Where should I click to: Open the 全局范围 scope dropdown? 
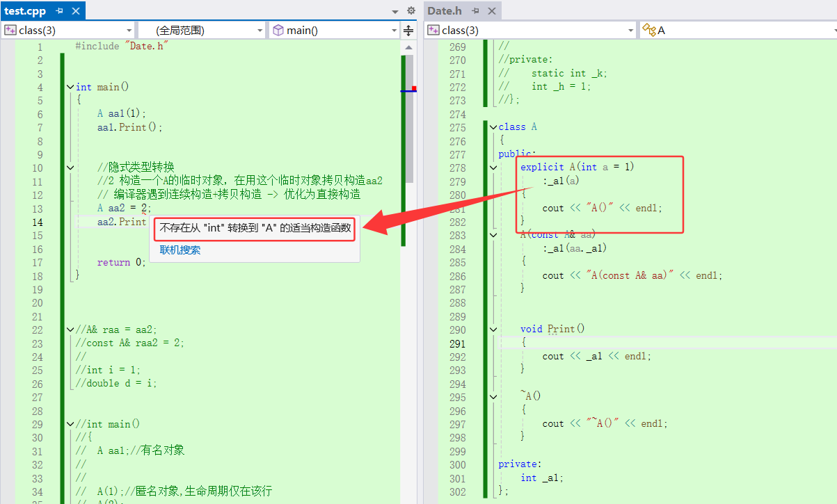pos(260,31)
